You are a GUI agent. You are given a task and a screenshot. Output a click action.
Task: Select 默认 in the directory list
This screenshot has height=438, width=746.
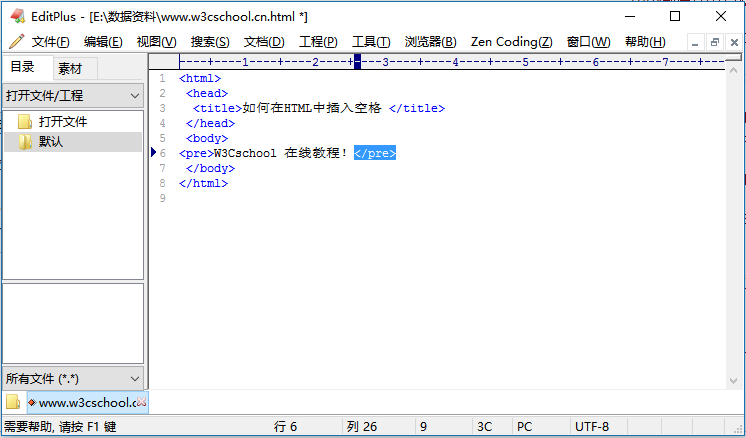[51, 142]
